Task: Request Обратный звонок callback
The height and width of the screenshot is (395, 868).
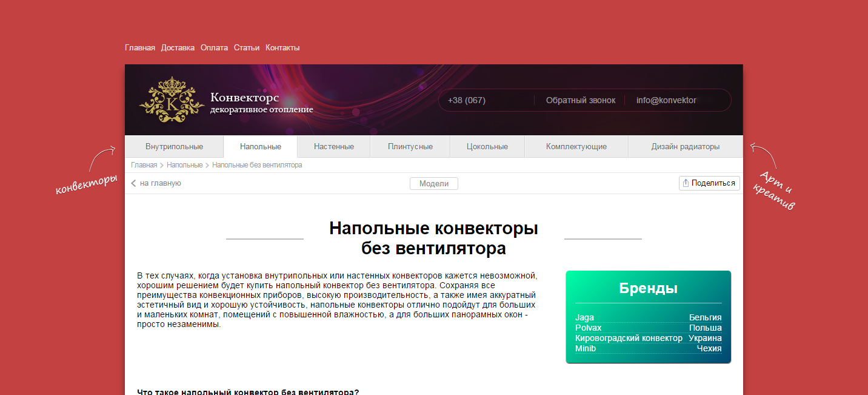Action: 580,100
